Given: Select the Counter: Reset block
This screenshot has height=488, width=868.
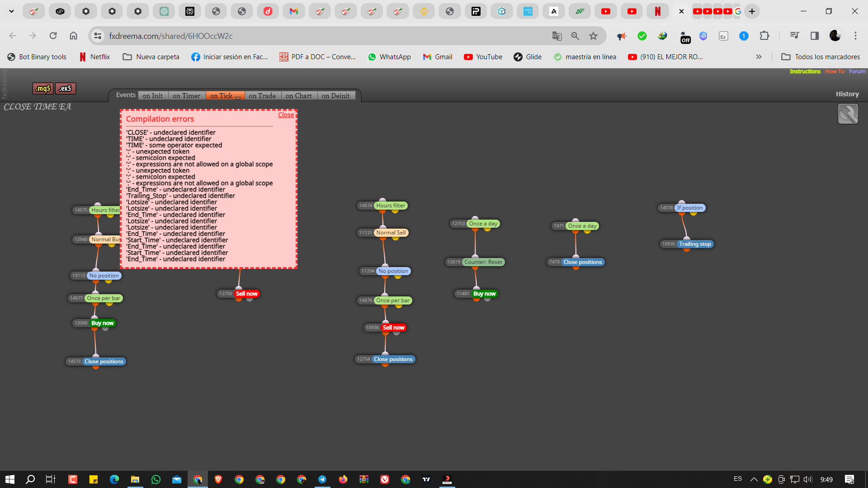Looking at the screenshot, I should [x=483, y=262].
